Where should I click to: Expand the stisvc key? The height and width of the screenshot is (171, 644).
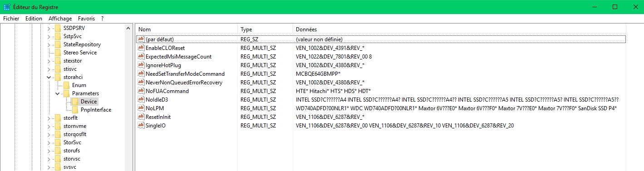(49, 69)
